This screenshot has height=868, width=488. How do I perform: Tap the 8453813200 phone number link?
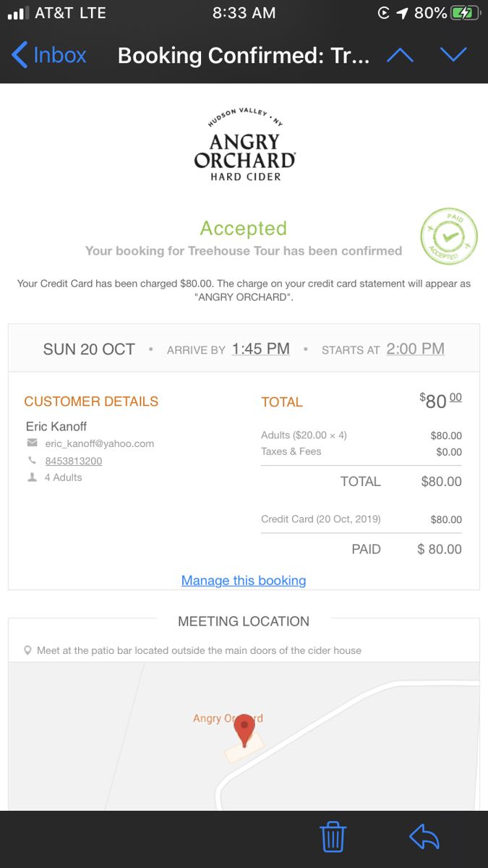point(73,461)
